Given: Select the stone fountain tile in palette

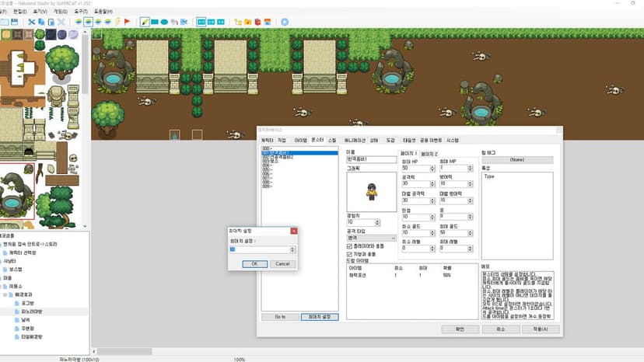Looking at the screenshot, I should tap(17, 191).
